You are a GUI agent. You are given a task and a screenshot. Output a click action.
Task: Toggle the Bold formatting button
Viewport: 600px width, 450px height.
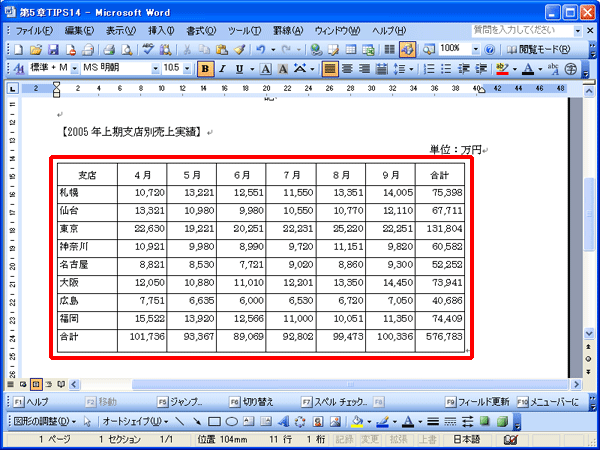[205, 69]
